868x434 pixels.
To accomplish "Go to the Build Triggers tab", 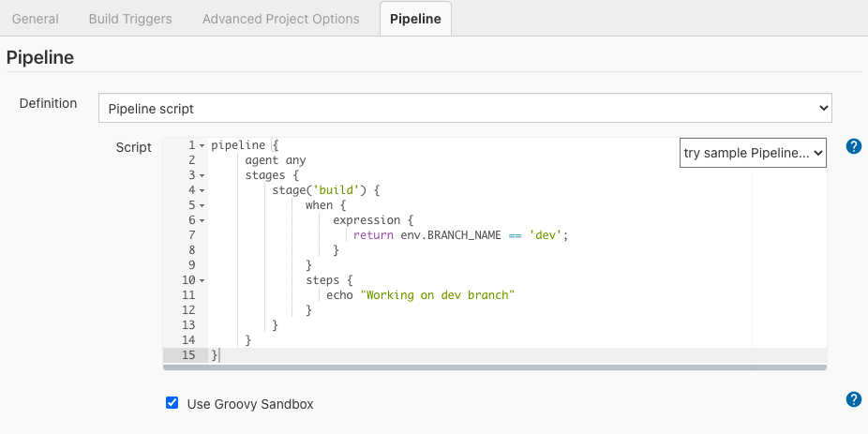I will pyautogui.click(x=130, y=19).
